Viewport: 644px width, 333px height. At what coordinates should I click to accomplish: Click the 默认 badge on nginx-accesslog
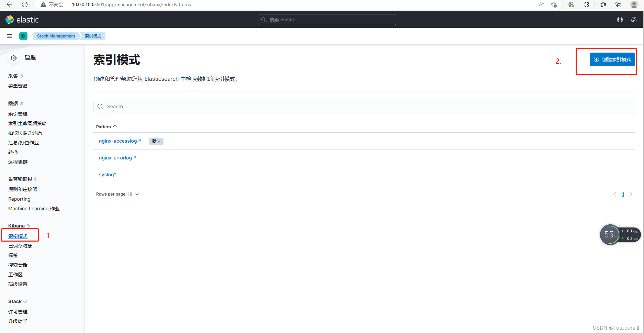click(156, 141)
